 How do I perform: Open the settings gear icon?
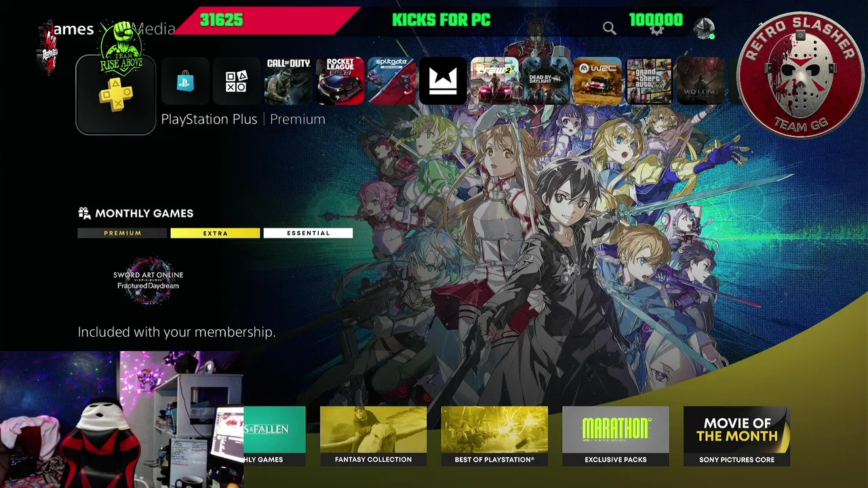[656, 29]
